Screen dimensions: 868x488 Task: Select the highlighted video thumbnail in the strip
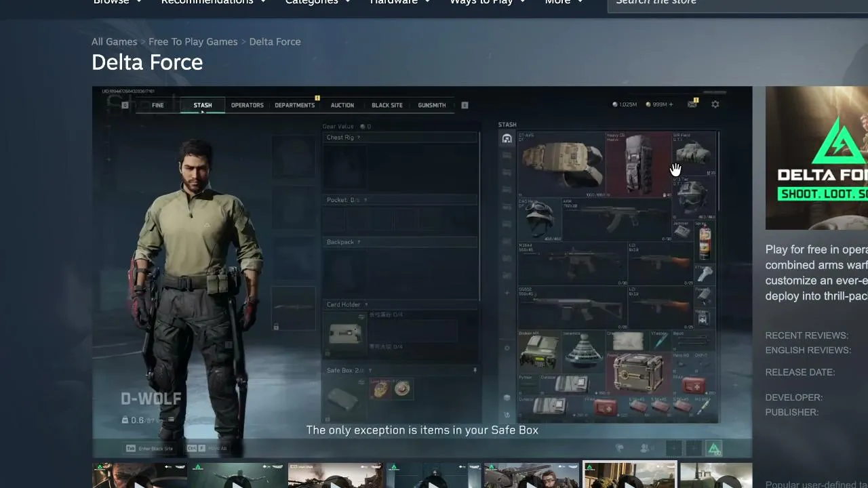pyautogui.click(x=630, y=475)
